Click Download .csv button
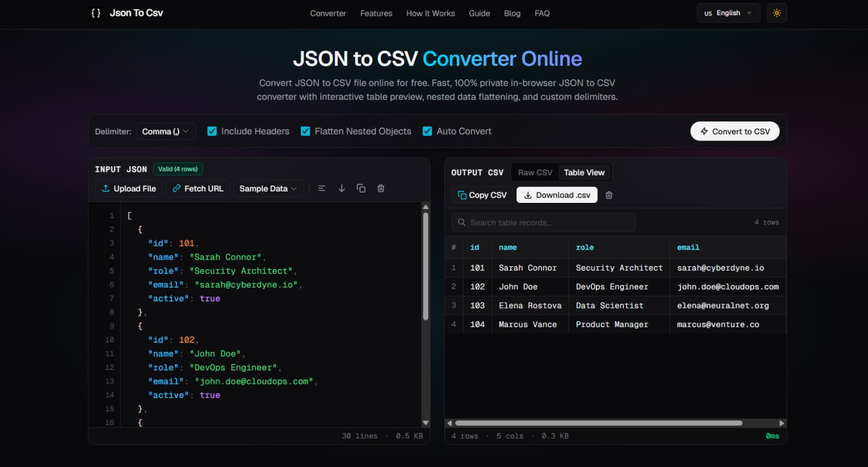The width and height of the screenshot is (868, 467). [557, 195]
